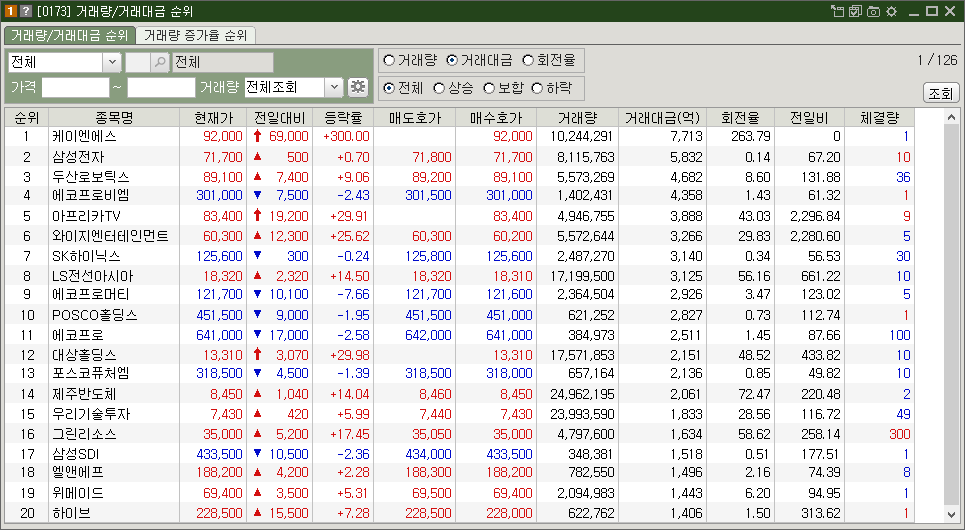This screenshot has height=530, width=965.
Task: Select 아프리카TV stock name
Action: coord(86,216)
